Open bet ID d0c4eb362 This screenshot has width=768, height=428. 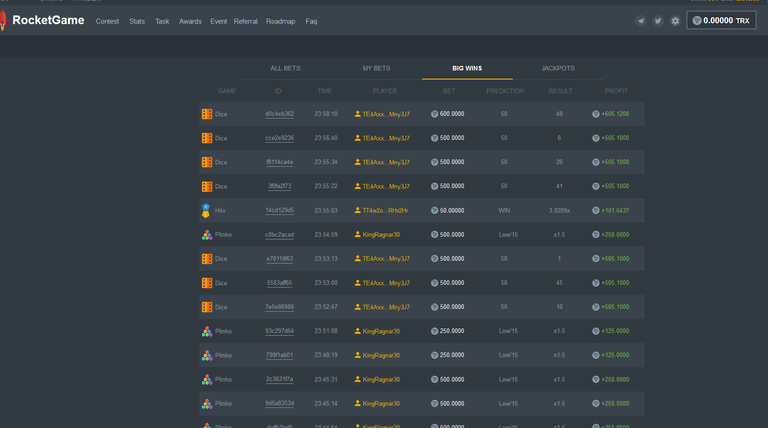pos(279,114)
